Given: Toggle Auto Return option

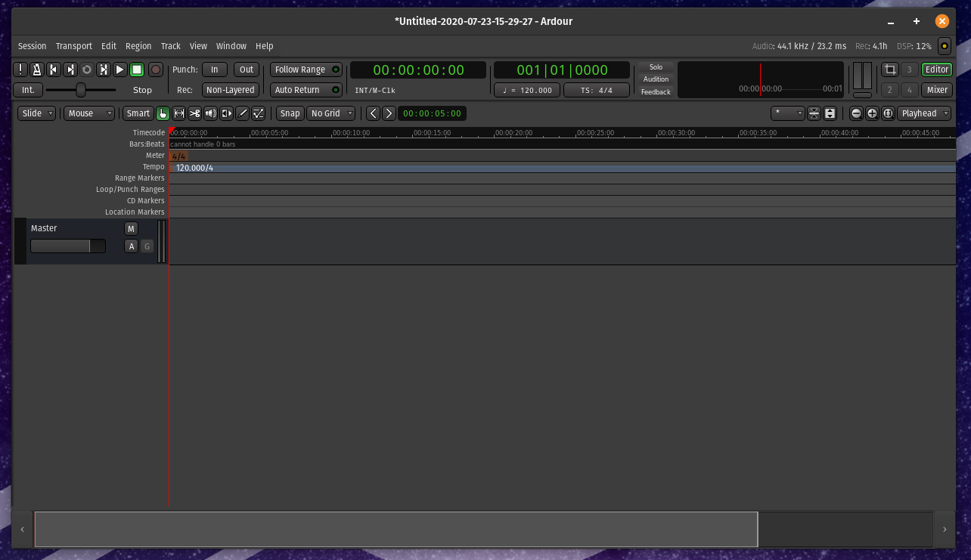Looking at the screenshot, I should [x=306, y=90].
